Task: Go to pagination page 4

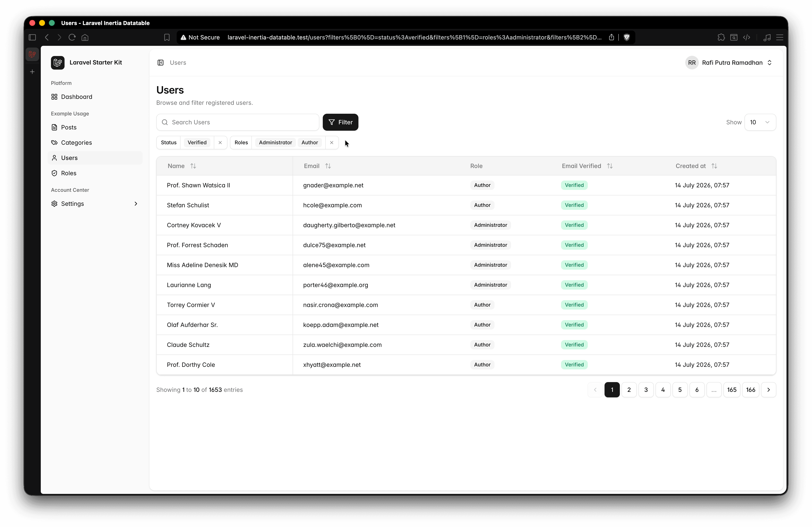Action: tap(663, 390)
